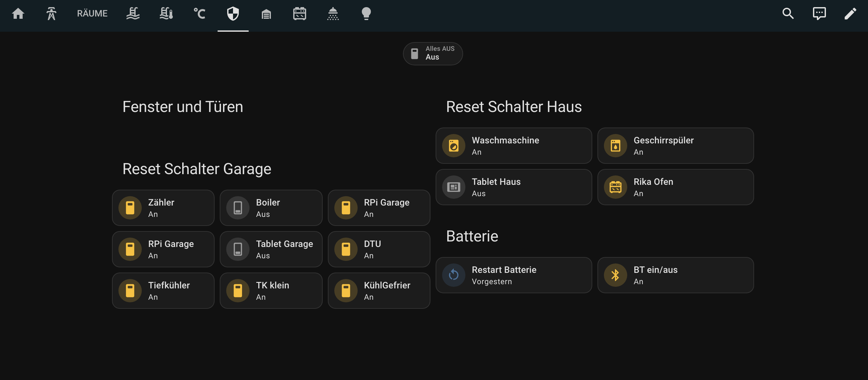Screen dimensions: 868x380
Task: Click the Tiefkühler tile
Action: click(163, 291)
